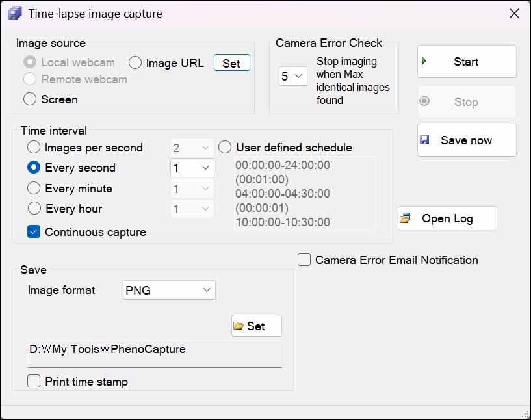Viewport: 531px width, 420px height.
Task: Open the Image format PNG dropdown
Action: [169, 290]
